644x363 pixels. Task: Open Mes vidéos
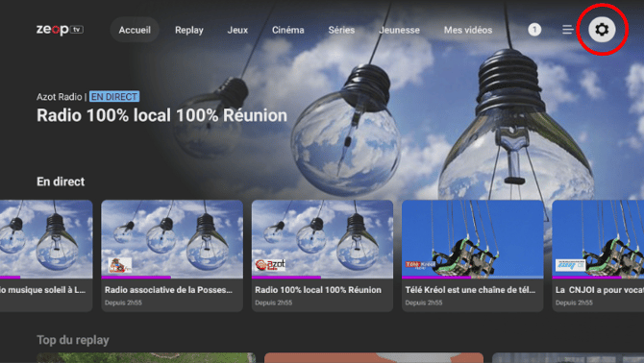pyautogui.click(x=468, y=30)
